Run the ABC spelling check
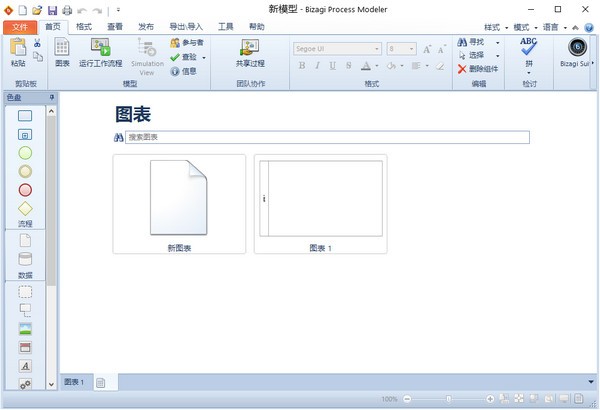The image size is (600, 410). tap(528, 45)
